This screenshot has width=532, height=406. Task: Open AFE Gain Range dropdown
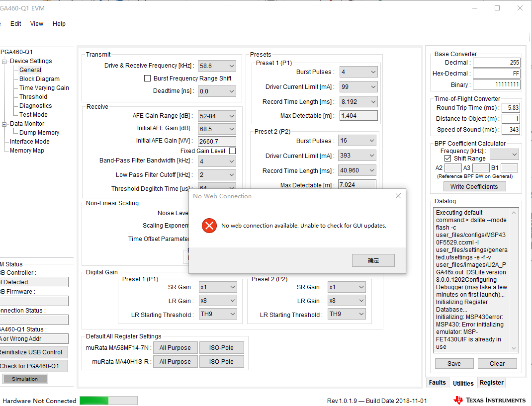(217, 116)
